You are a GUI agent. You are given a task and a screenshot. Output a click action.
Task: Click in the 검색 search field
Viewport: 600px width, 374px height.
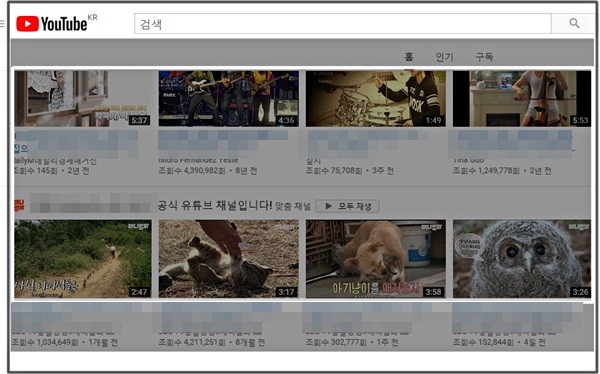pyautogui.click(x=342, y=24)
